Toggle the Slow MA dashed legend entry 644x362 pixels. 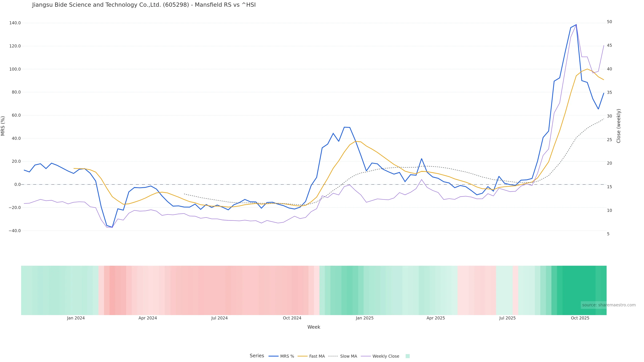point(343,356)
